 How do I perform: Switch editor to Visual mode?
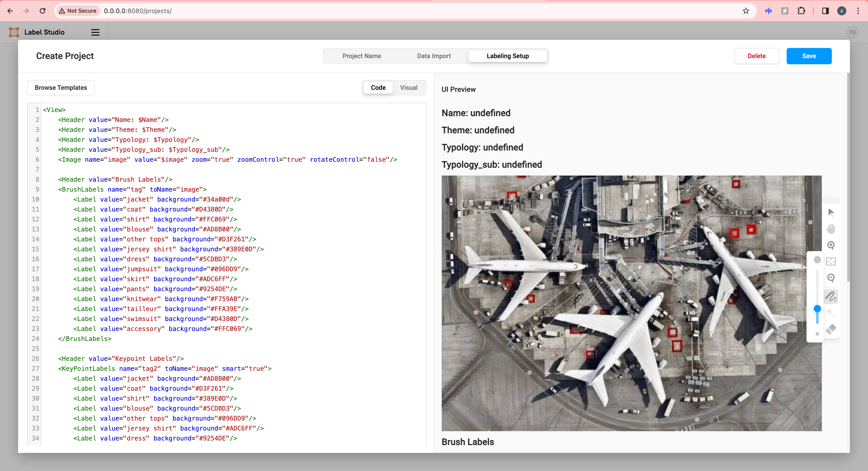[408, 88]
